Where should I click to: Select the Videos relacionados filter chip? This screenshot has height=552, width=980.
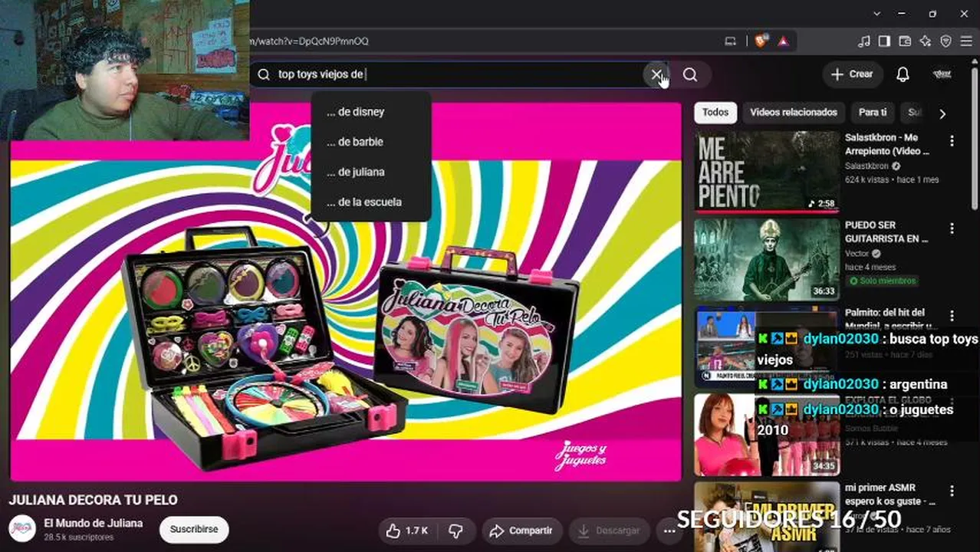(794, 113)
